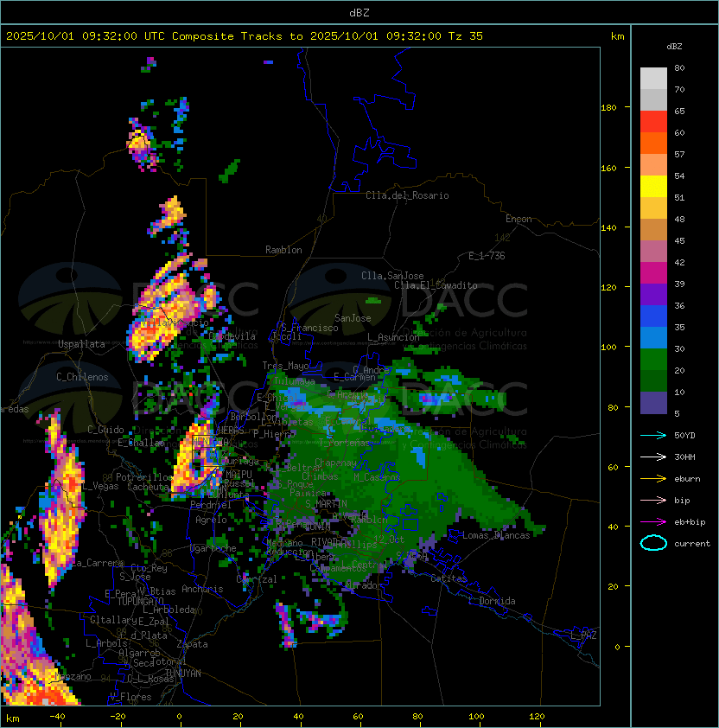Click the 'current' legend label
Image resolution: width=719 pixels, height=728 pixels.
pos(692,544)
